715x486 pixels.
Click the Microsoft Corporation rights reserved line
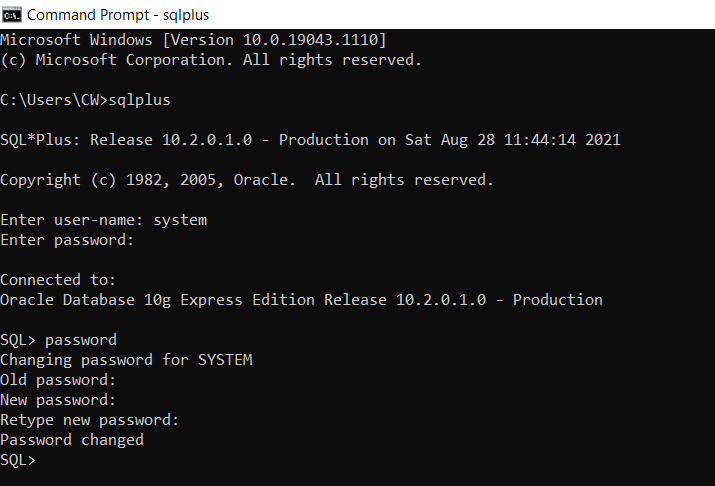[x=211, y=60]
